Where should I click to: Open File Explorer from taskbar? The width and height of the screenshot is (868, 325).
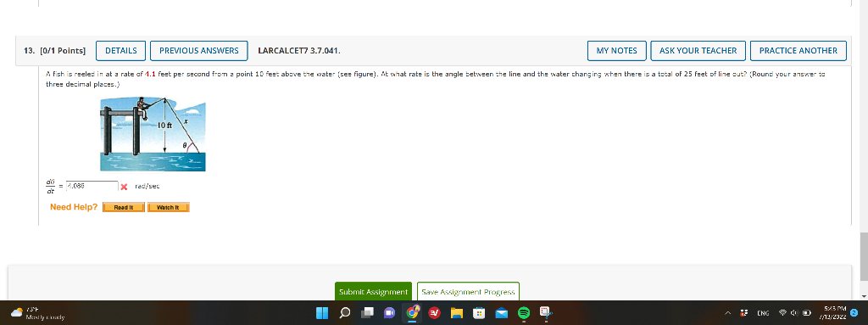pos(456,313)
